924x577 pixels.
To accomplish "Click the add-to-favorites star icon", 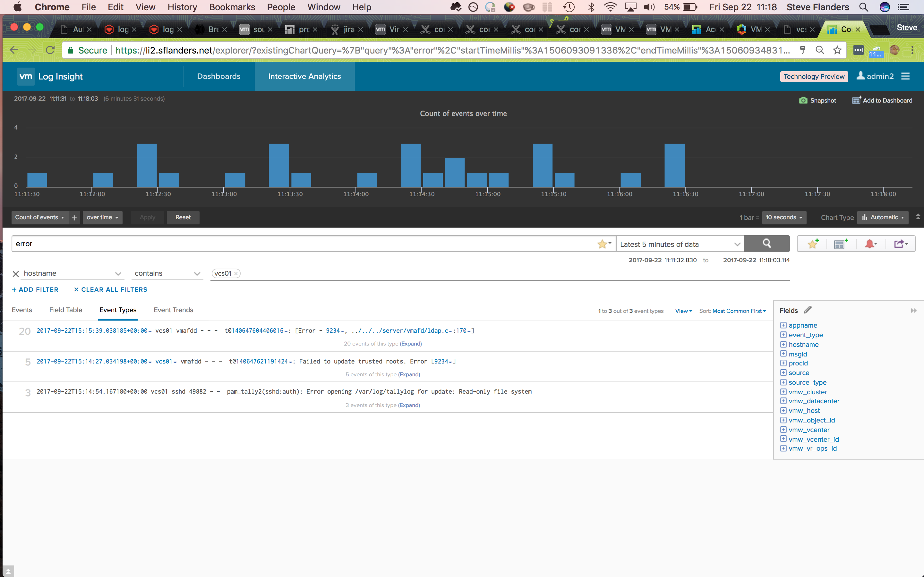I will (x=812, y=244).
